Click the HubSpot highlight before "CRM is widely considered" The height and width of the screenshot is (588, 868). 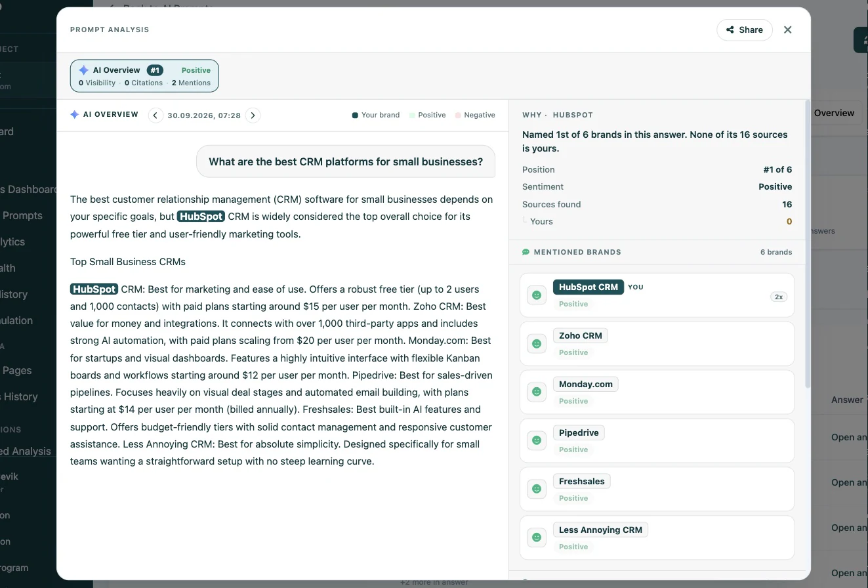(x=201, y=217)
